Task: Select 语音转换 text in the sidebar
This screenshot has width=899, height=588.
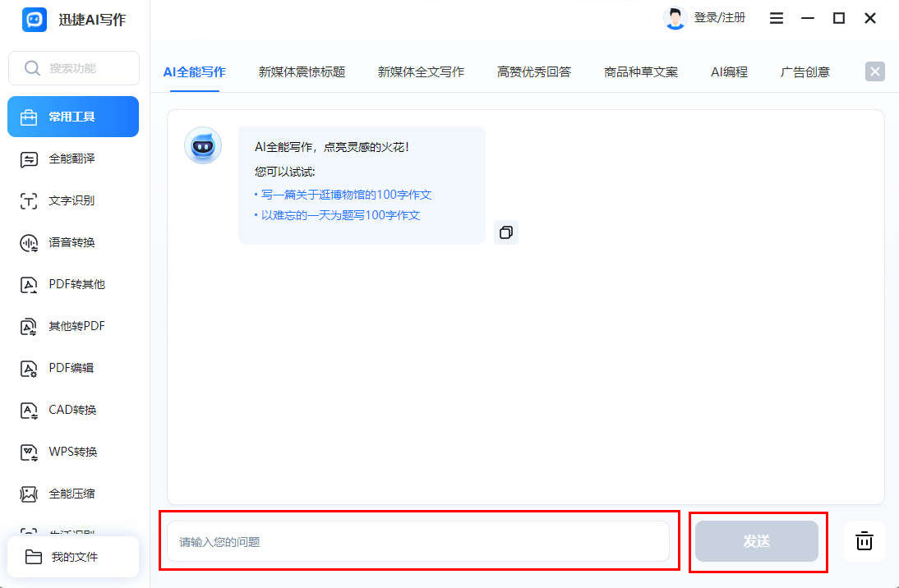Action: (x=71, y=242)
